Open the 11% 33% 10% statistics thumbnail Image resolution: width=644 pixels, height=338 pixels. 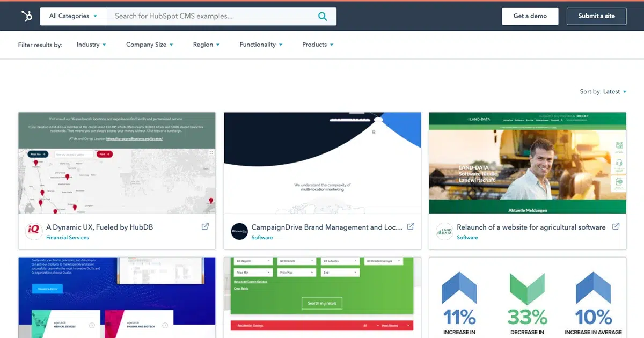click(x=528, y=298)
